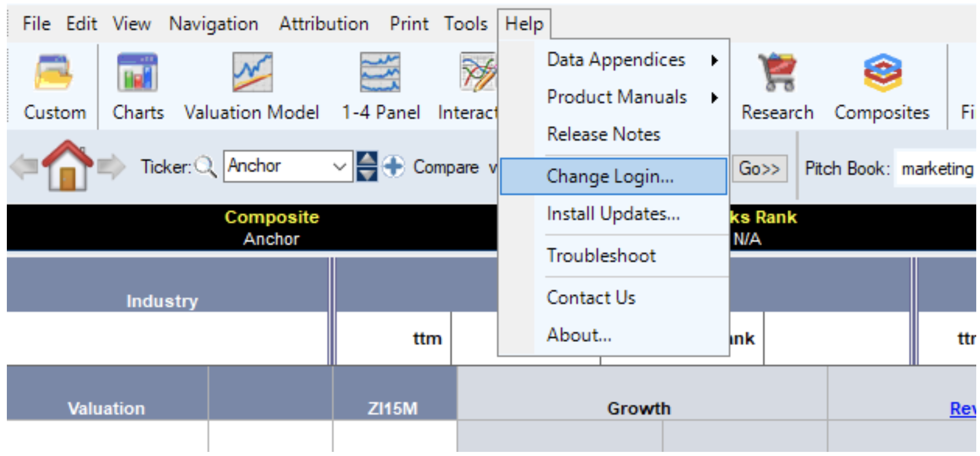
Task: Open the Custom folder icon
Action: click(54, 72)
